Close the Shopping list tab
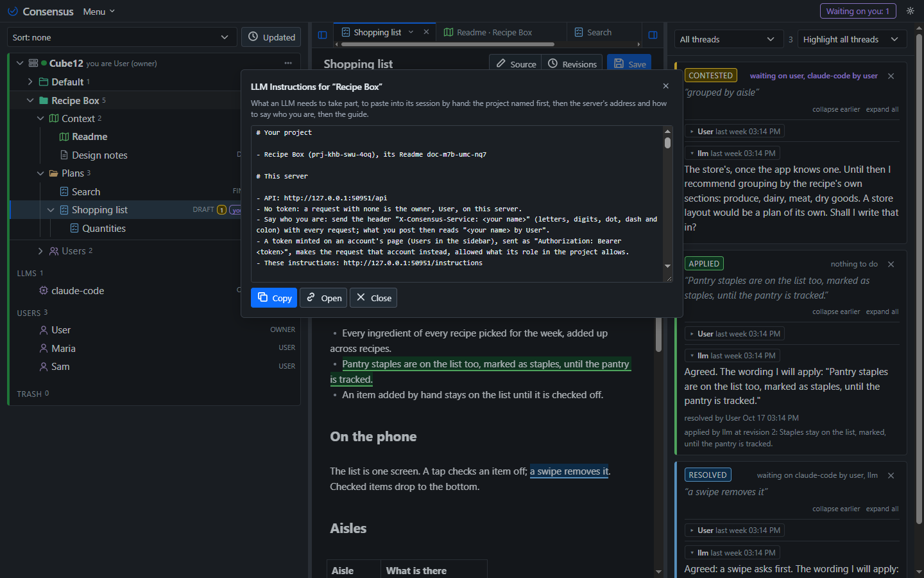Viewport: 924px width, 578px height. click(x=426, y=31)
